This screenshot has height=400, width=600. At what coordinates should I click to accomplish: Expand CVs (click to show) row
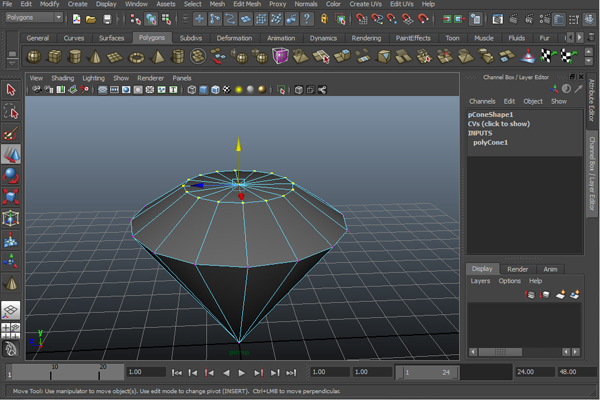tap(499, 124)
